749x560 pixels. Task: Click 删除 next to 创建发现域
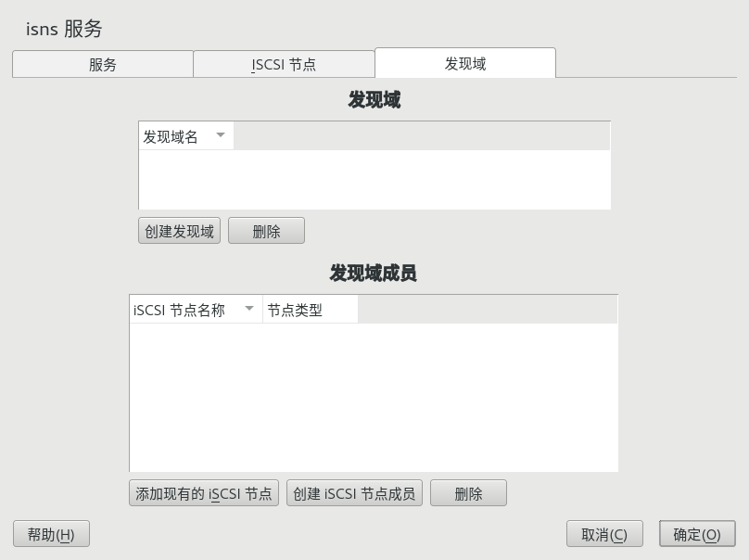click(266, 232)
